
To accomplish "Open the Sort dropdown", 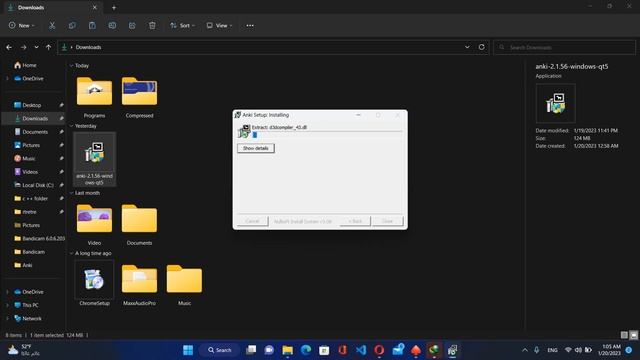I will (x=182, y=25).
